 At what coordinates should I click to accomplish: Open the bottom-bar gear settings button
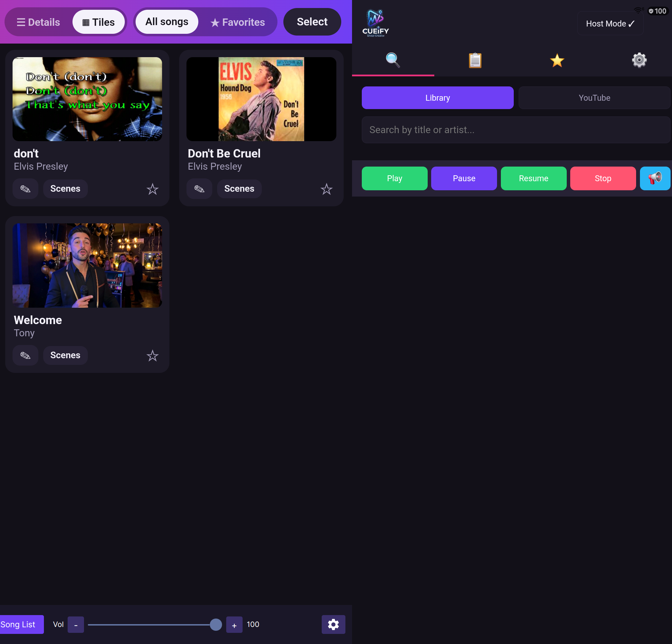[334, 624]
